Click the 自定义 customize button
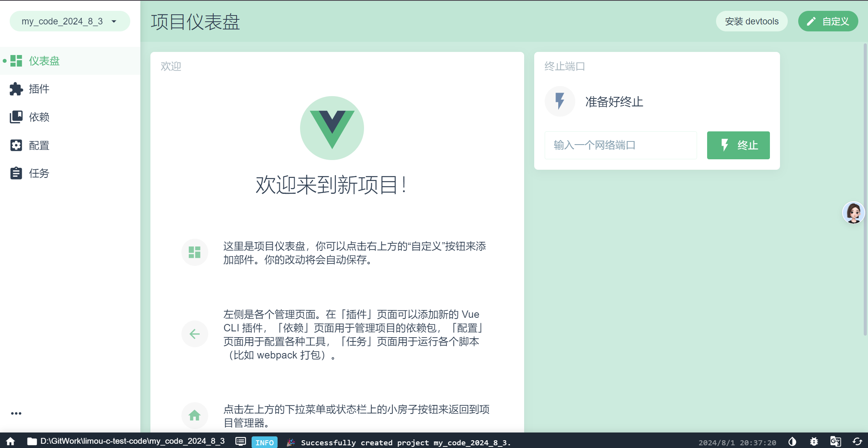868x448 pixels. (828, 21)
